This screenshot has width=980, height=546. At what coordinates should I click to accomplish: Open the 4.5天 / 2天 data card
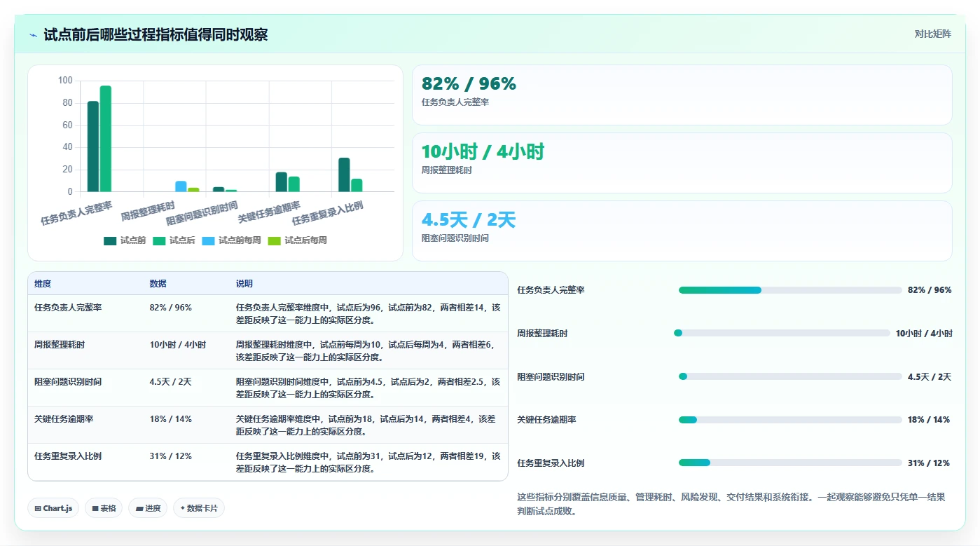(x=682, y=231)
